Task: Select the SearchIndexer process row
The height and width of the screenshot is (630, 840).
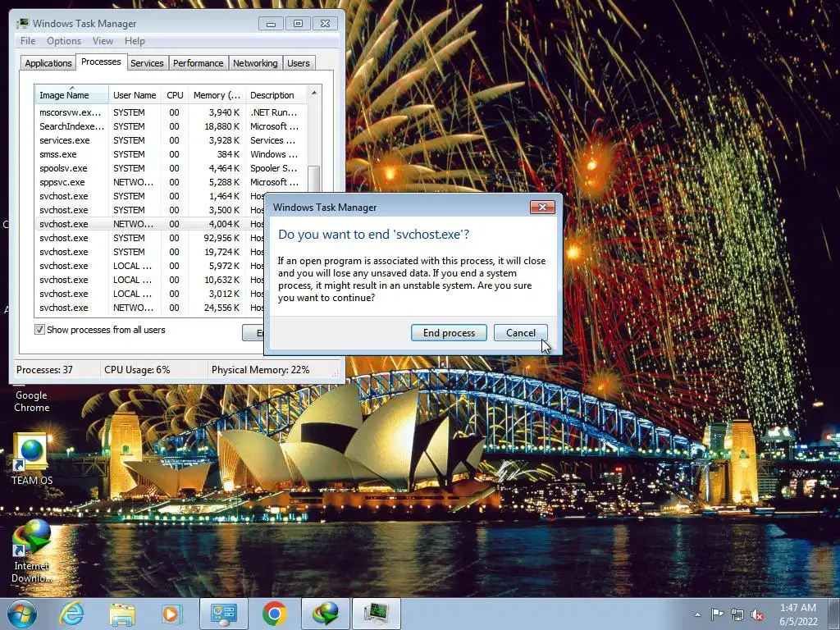Action: 171,126
